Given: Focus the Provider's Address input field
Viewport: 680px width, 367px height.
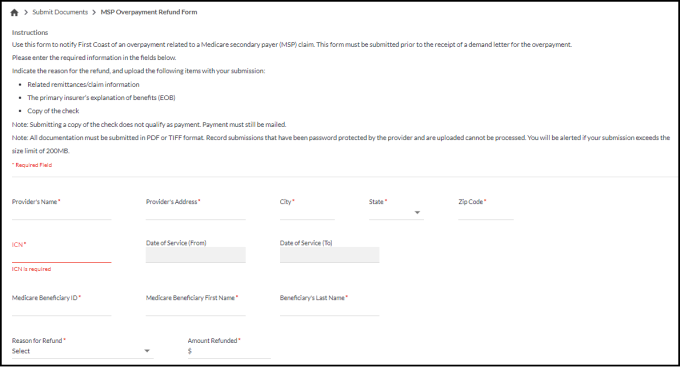Looking at the screenshot, I should coord(196,213).
